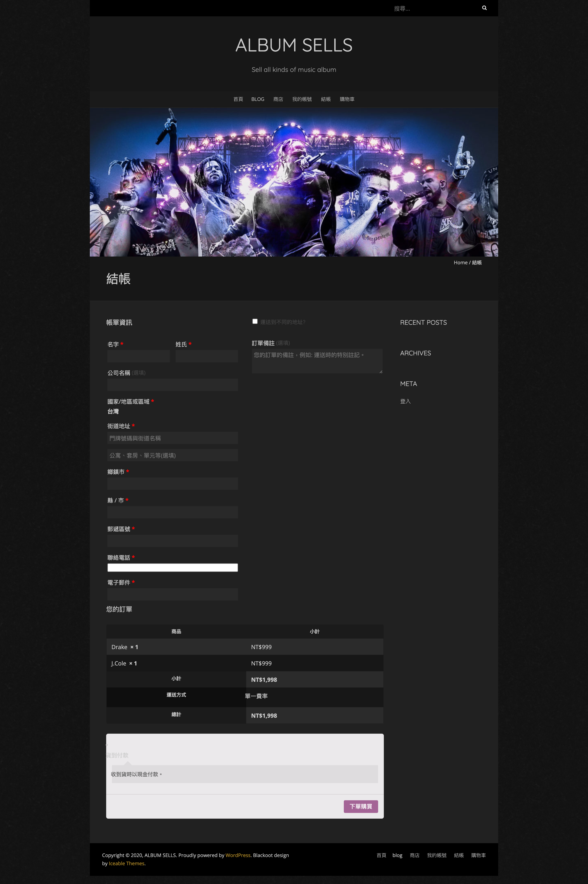Focus the 名字 first name field
The height and width of the screenshot is (884, 588).
[138, 356]
